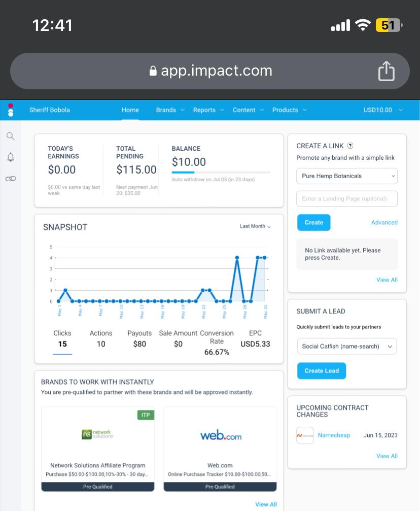Image resolution: width=420 pixels, height=511 pixels.
Task: Tap the Impact logo icon
Action: (11, 110)
